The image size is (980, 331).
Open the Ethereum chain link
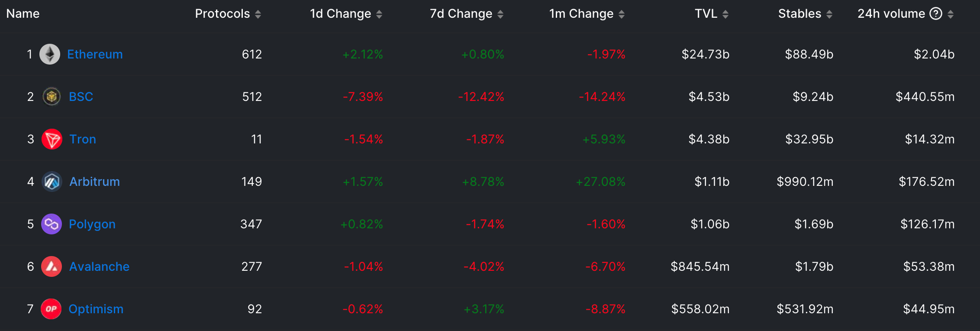(95, 54)
